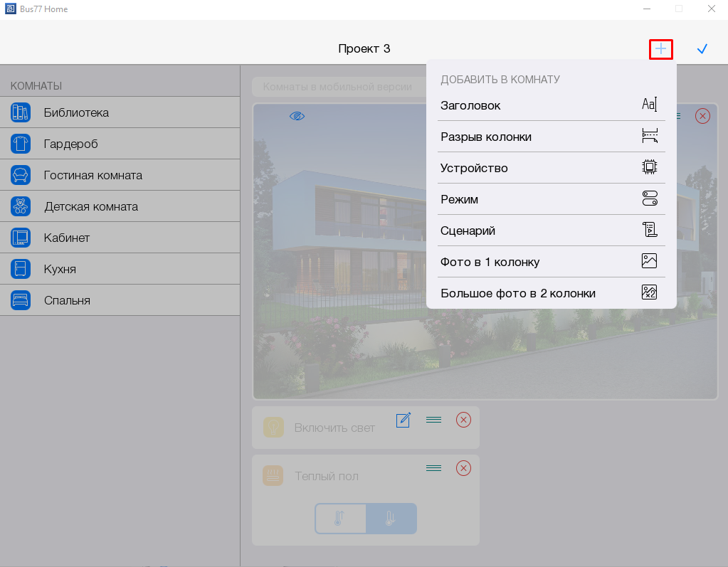Image resolution: width=728 pixels, height=567 pixels.
Task: Click the Спальня bed icon
Action: coord(21,300)
